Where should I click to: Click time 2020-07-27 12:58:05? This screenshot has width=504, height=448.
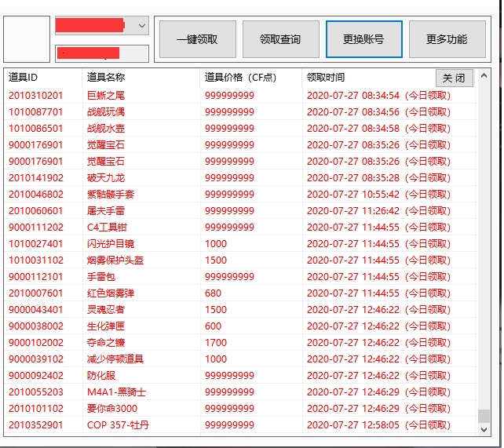[353, 425]
